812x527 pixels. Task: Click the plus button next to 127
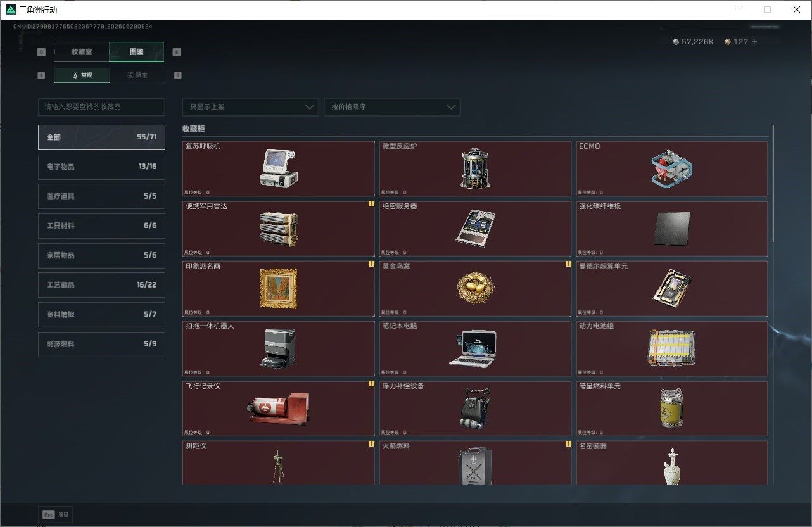(754, 42)
